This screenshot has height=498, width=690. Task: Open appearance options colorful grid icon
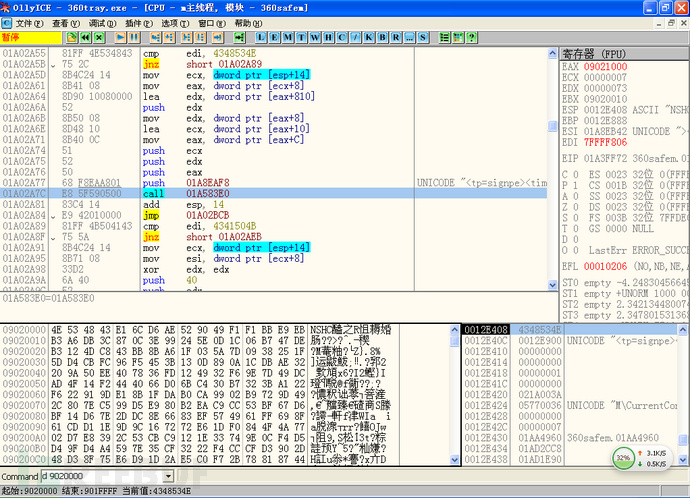(458, 37)
